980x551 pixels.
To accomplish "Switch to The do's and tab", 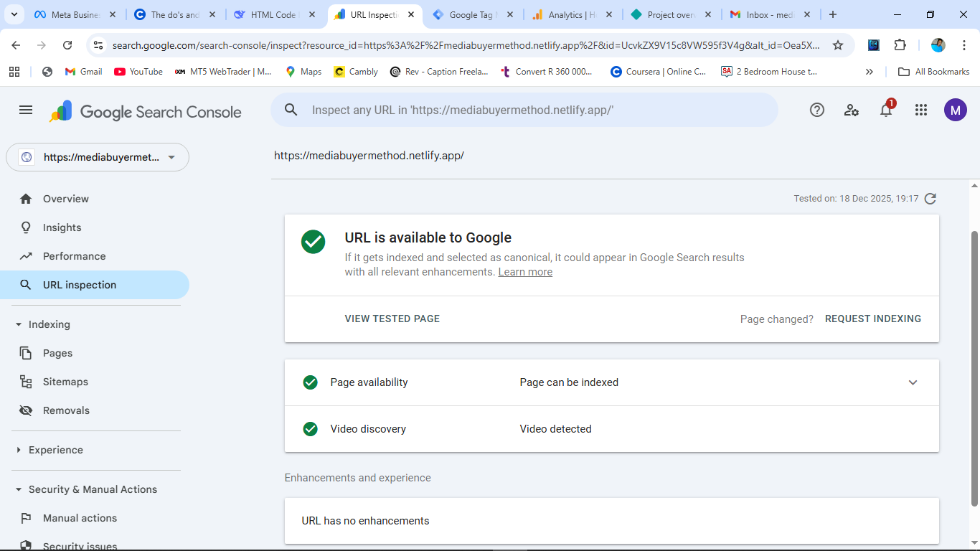I will click(x=175, y=14).
